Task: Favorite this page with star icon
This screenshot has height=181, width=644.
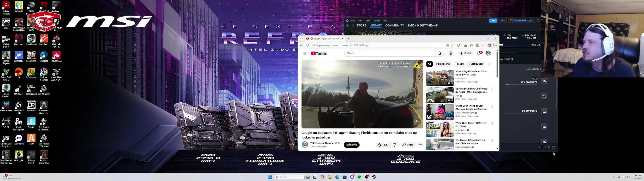Action: (452, 45)
